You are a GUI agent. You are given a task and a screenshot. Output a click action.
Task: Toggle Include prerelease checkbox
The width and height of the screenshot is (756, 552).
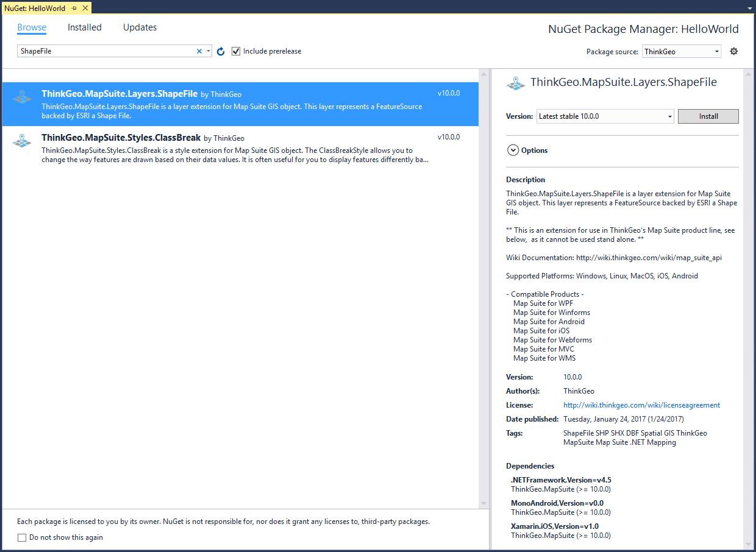tap(236, 51)
